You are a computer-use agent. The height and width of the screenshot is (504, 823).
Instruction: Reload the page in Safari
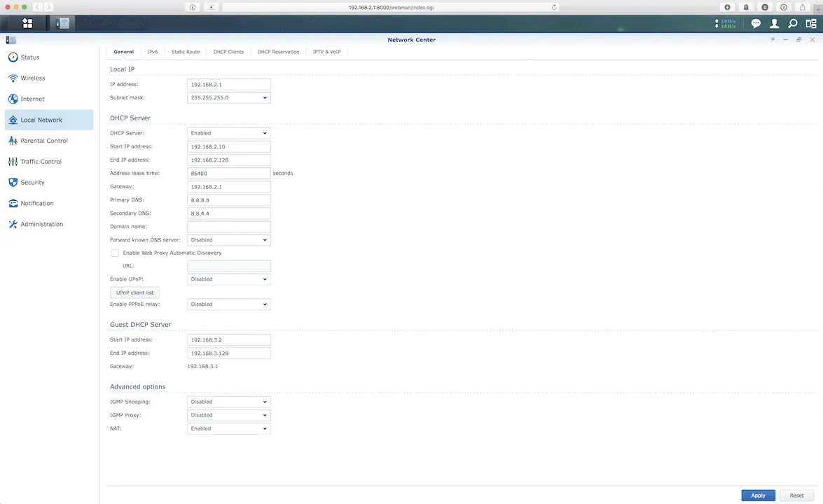pos(554,7)
